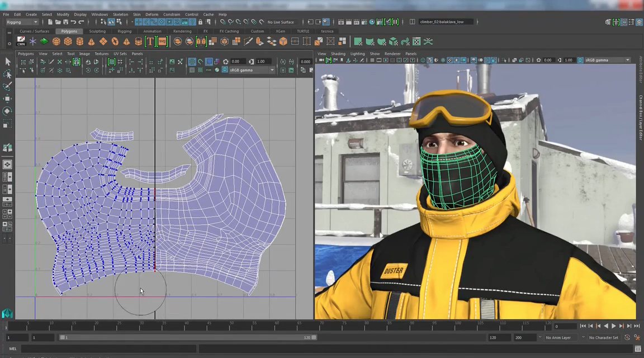Screen dimensions: 644x358
Task: Click the SVG import shelf icon
Action: point(162,41)
